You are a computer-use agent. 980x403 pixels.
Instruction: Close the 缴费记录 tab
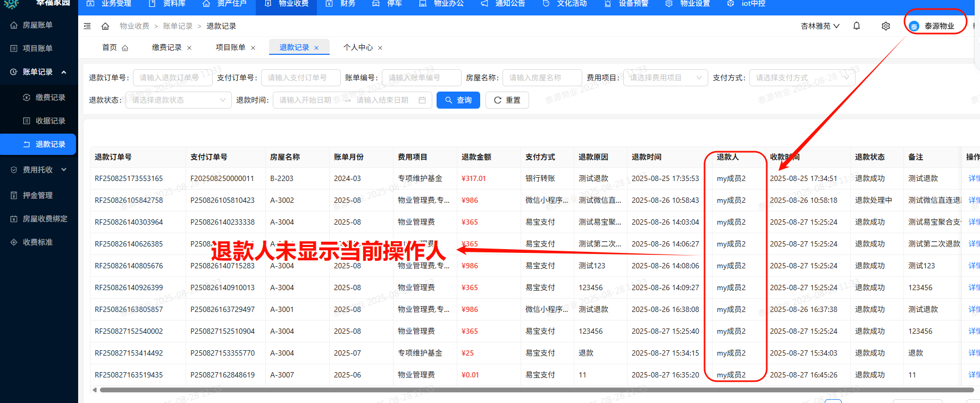189,48
